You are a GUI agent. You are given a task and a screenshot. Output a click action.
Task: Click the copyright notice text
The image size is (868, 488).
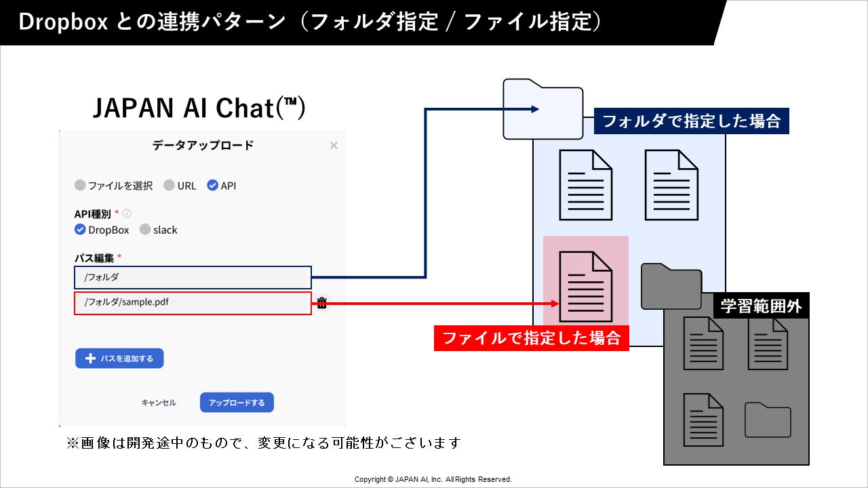[433, 479]
